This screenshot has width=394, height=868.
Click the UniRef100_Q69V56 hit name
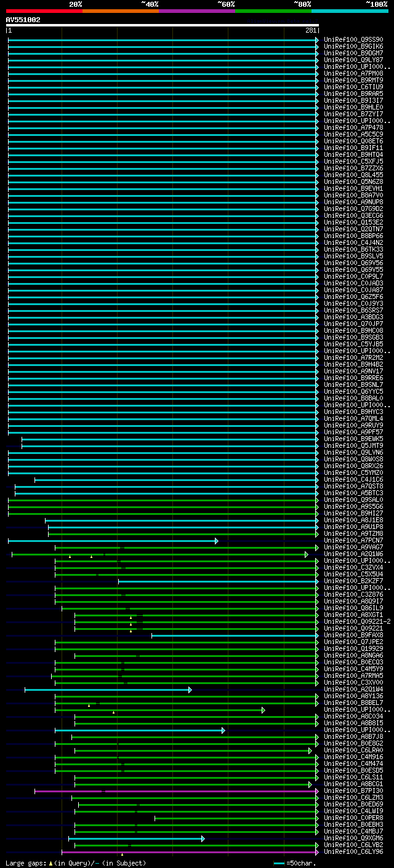pyautogui.click(x=353, y=263)
